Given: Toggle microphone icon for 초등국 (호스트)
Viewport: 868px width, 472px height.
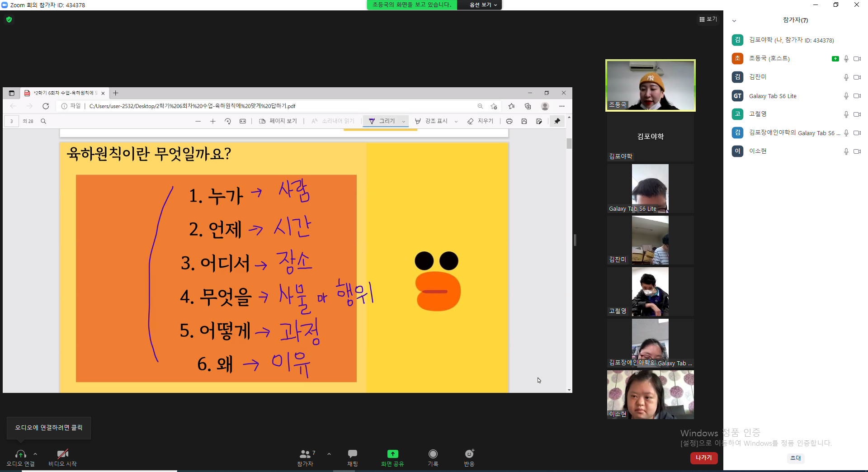Looking at the screenshot, I should (x=846, y=59).
